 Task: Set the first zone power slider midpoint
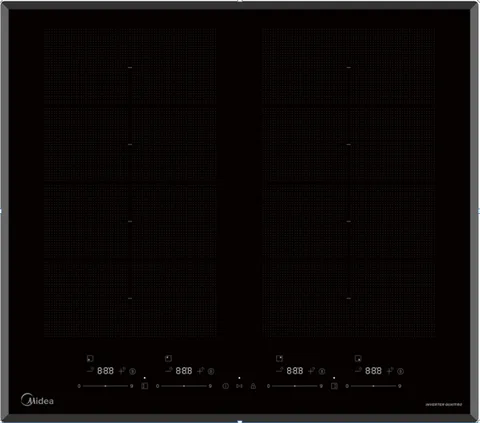(x=105, y=386)
